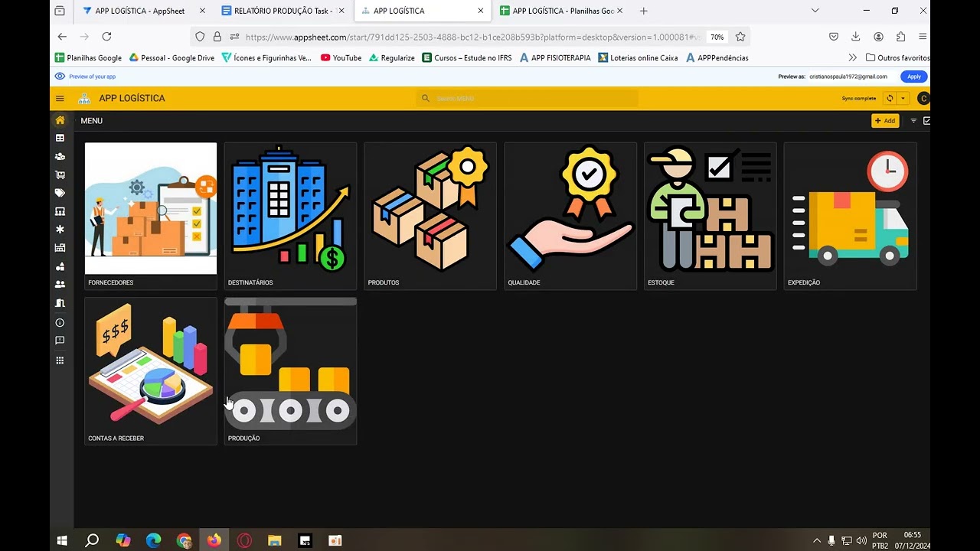Select the asterisk icon in the sidebar

(60, 230)
